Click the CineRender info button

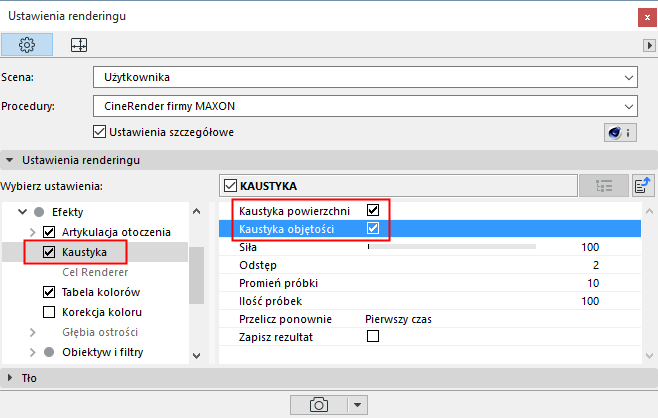click(620, 133)
